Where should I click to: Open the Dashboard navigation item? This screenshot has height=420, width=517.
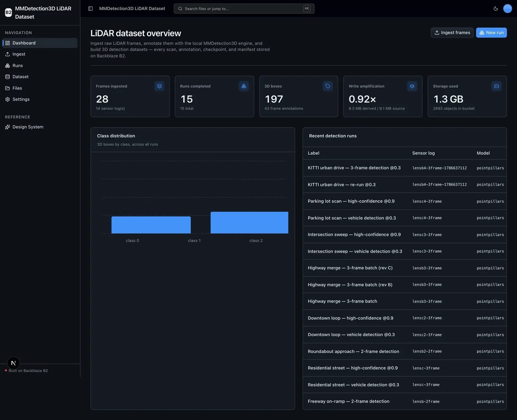[40, 43]
